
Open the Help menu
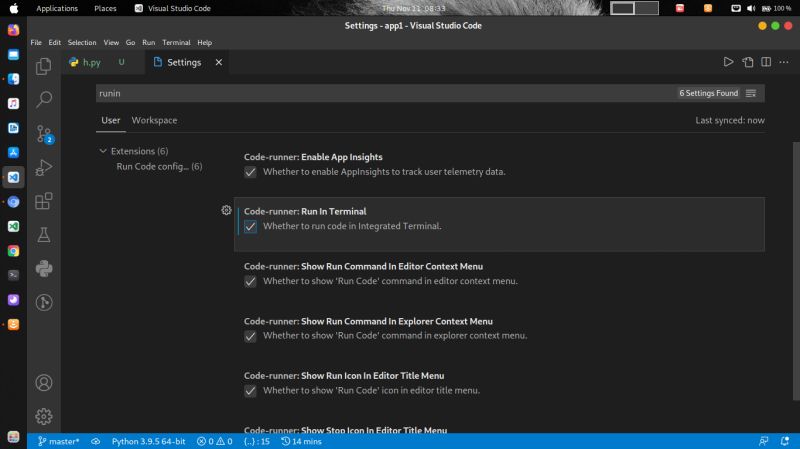(x=205, y=42)
